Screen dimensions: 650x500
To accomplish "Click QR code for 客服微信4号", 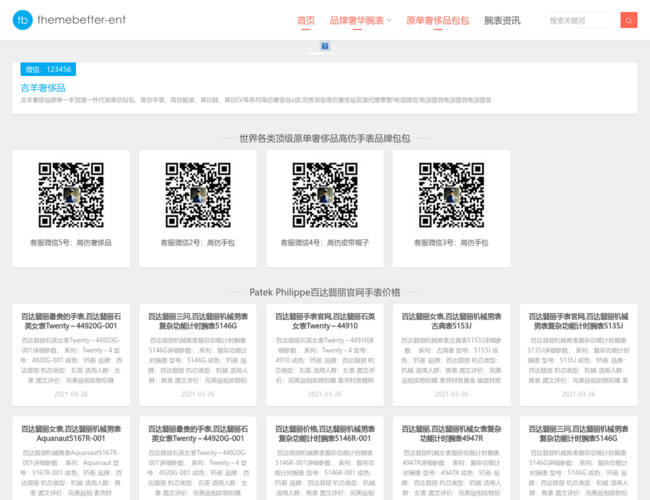I will click(x=325, y=195).
